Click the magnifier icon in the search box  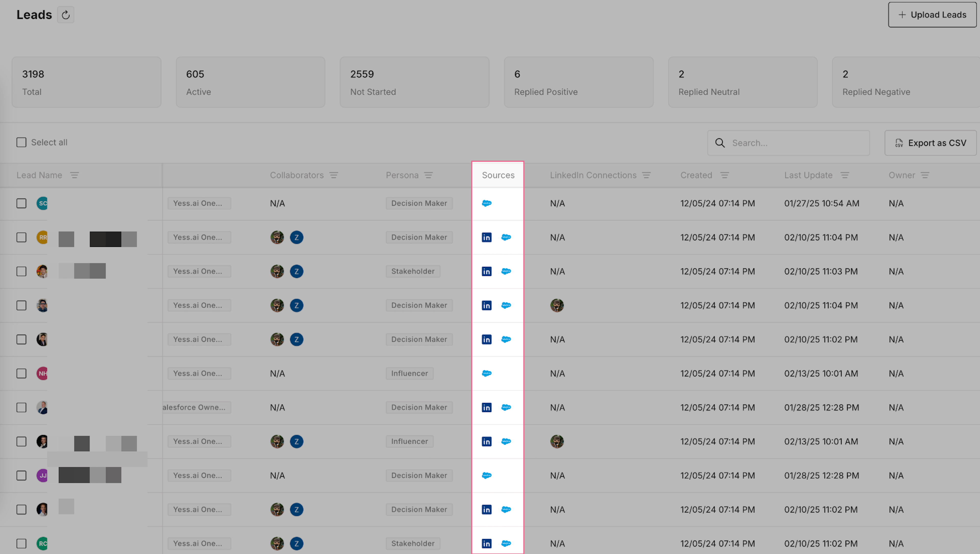coord(720,143)
